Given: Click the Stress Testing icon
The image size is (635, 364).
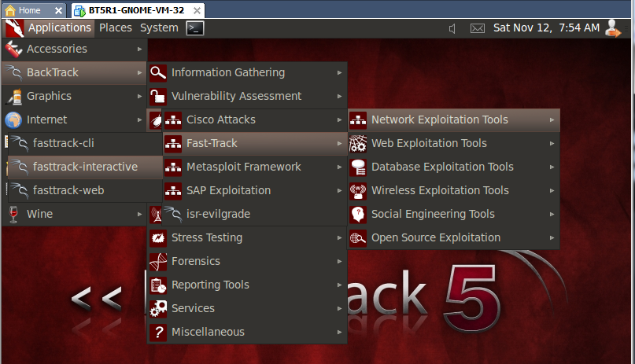Looking at the screenshot, I should click(158, 237).
